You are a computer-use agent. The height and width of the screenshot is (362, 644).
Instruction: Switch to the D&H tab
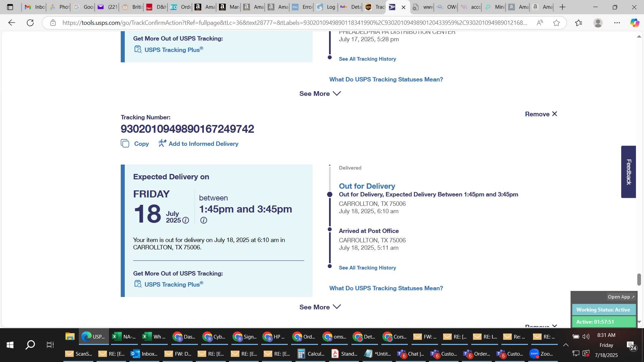156,7
